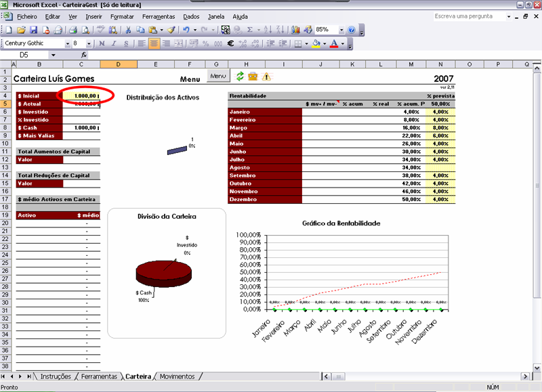This screenshot has width=542, height=392.
Task: Launch the Chart Wizard
Action: point(295,30)
